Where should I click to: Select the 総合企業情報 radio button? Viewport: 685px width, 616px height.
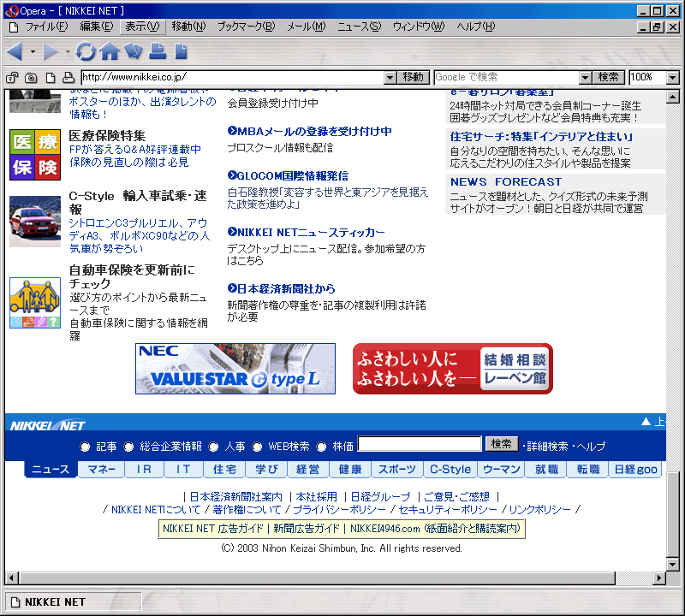pos(128,447)
